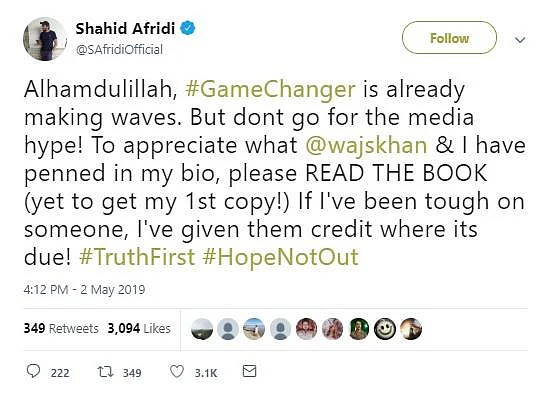The width and height of the screenshot is (559, 396).
Task: Click the first liker avatar
Action: coord(202,329)
